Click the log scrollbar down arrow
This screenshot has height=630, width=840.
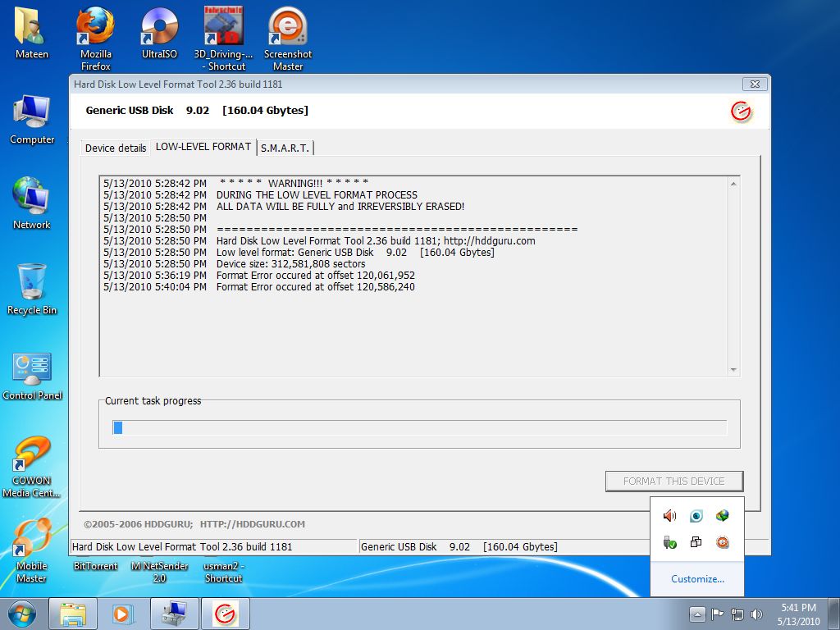click(x=733, y=370)
